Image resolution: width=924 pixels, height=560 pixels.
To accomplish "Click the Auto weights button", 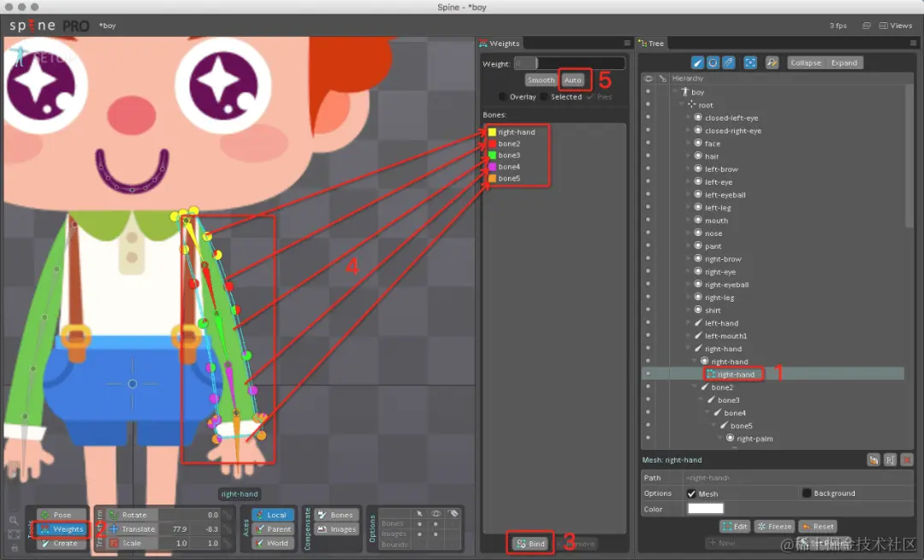I will click(x=572, y=80).
